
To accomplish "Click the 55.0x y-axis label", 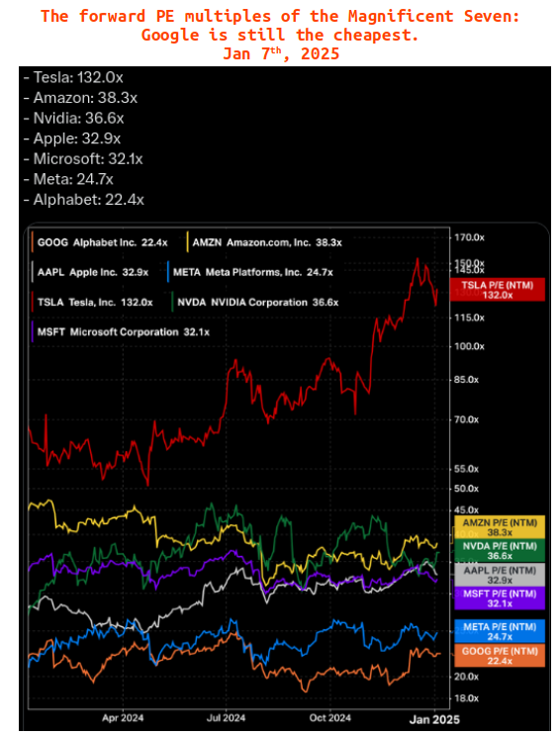I will (467, 469).
